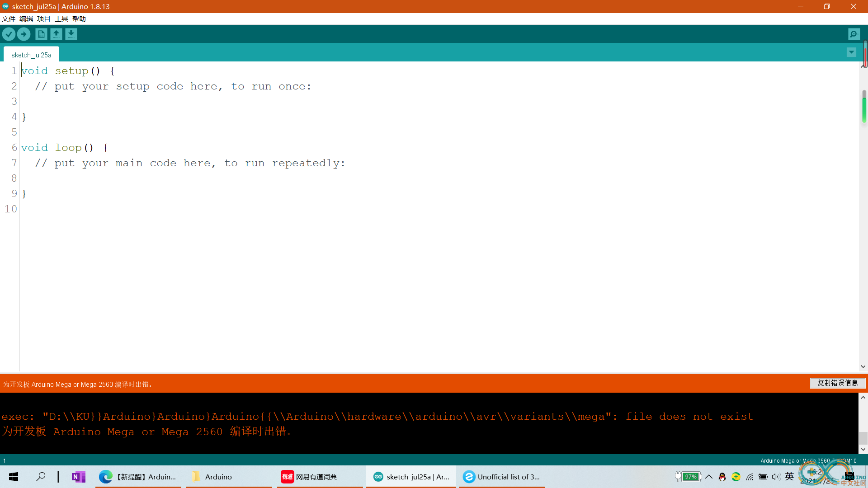Open the 项目 menu
Image resolution: width=868 pixels, height=488 pixels.
point(44,19)
